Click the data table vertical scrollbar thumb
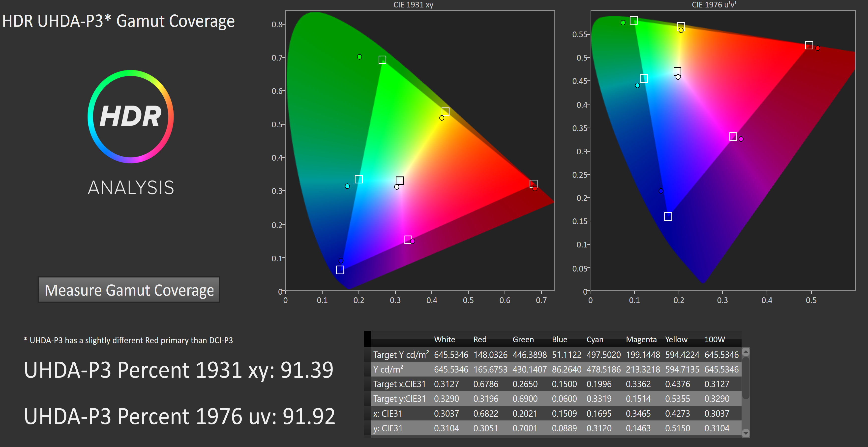Viewport: 868px width, 447px height. pyautogui.click(x=746, y=378)
